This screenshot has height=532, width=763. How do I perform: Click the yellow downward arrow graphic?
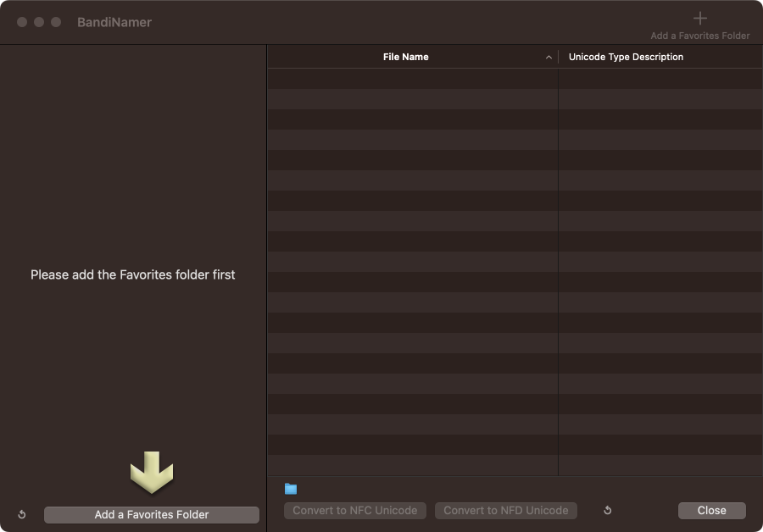tap(152, 473)
